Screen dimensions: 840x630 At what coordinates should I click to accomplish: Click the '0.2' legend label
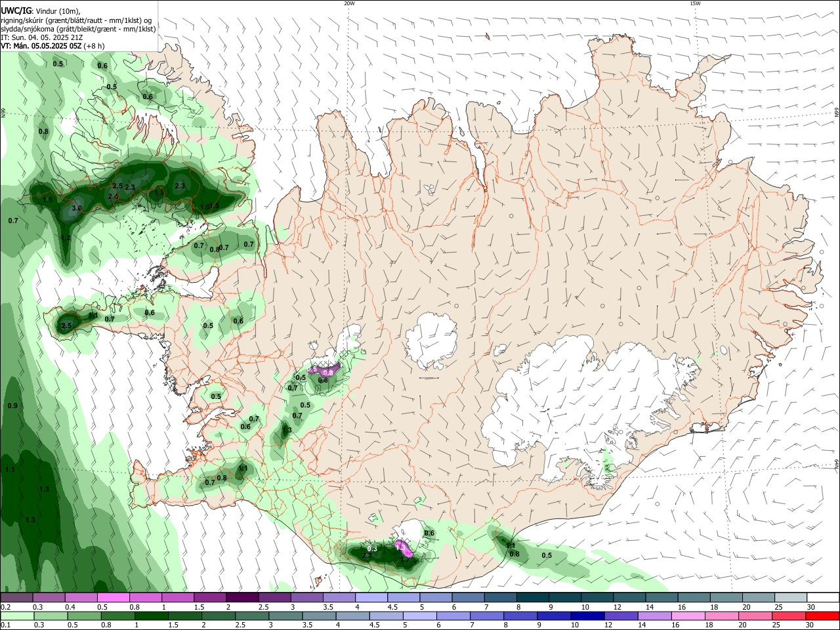tap(5, 607)
